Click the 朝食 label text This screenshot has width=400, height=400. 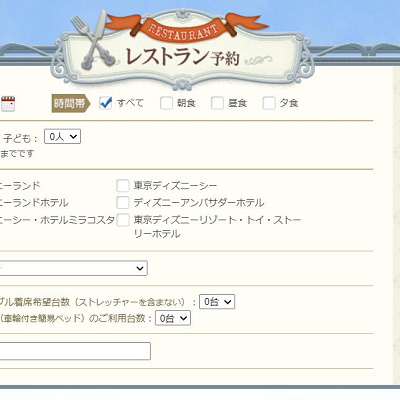pyautogui.click(x=186, y=103)
